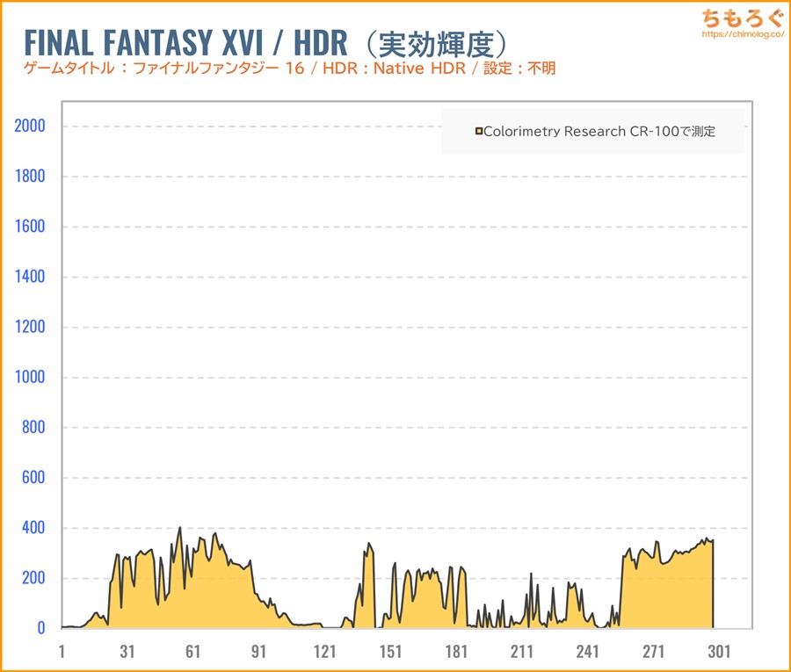791x672 pixels.
Task: Click the y-axis label 600
Action: (33, 477)
